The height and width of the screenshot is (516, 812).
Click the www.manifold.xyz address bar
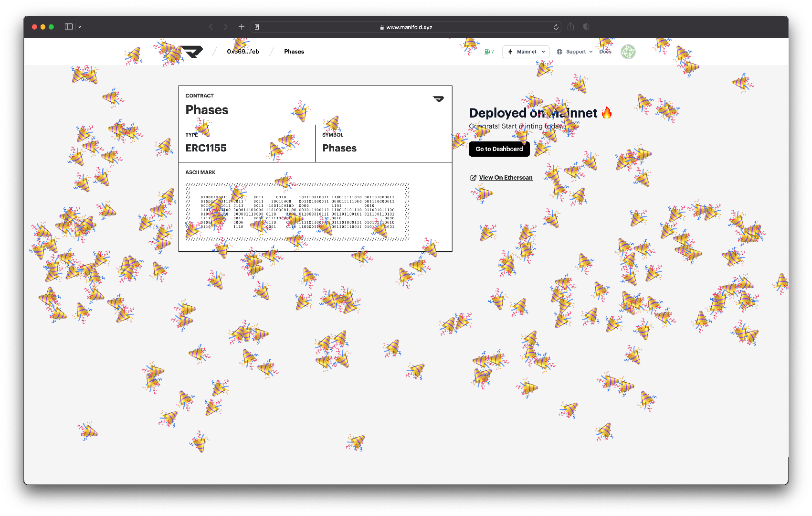point(409,27)
